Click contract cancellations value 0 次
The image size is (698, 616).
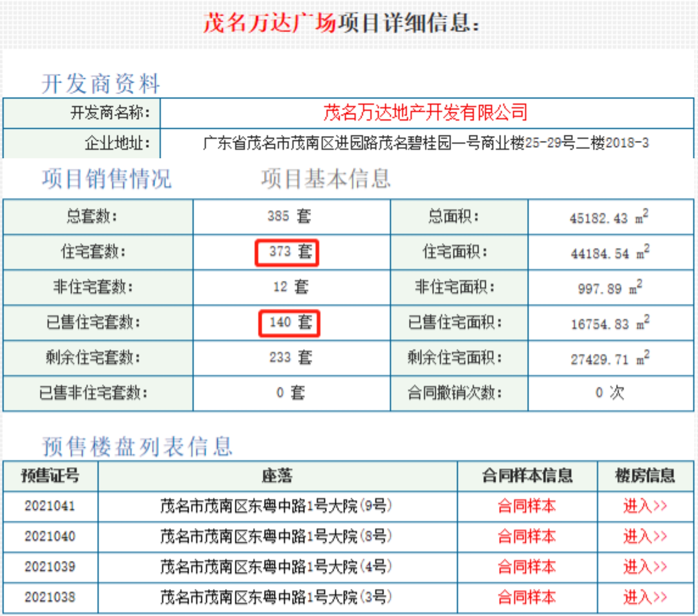point(609,392)
